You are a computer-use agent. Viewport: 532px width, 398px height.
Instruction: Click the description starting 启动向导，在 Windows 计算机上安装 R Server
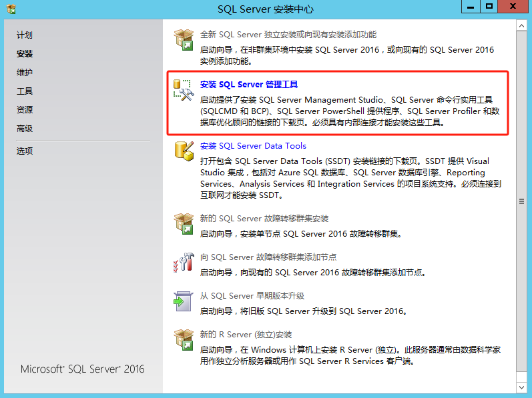click(x=350, y=355)
